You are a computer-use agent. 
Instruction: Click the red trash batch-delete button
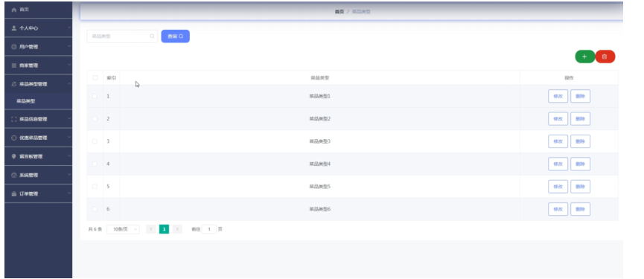click(x=605, y=57)
